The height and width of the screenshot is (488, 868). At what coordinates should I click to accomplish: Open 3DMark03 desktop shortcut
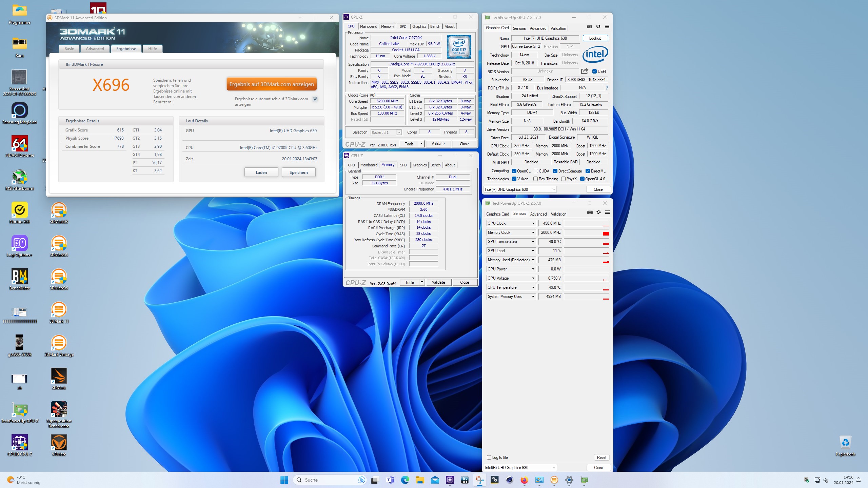[x=59, y=213]
